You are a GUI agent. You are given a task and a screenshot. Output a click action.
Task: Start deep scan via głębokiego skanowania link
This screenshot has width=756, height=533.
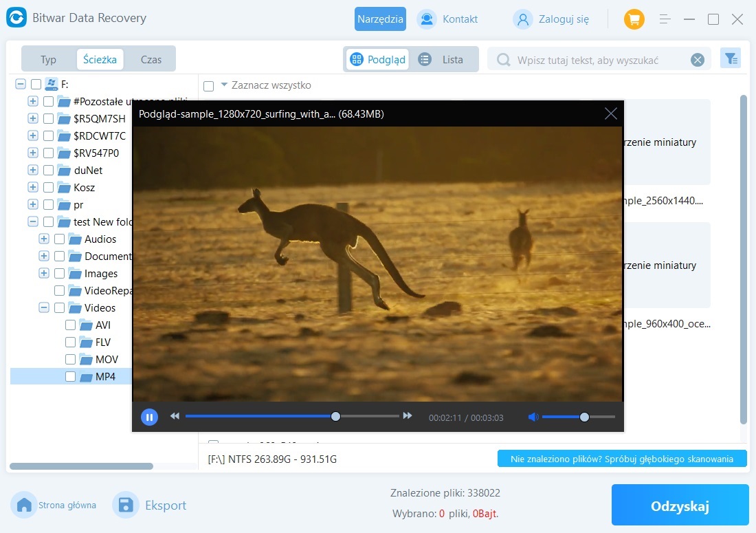pyautogui.click(x=621, y=459)
